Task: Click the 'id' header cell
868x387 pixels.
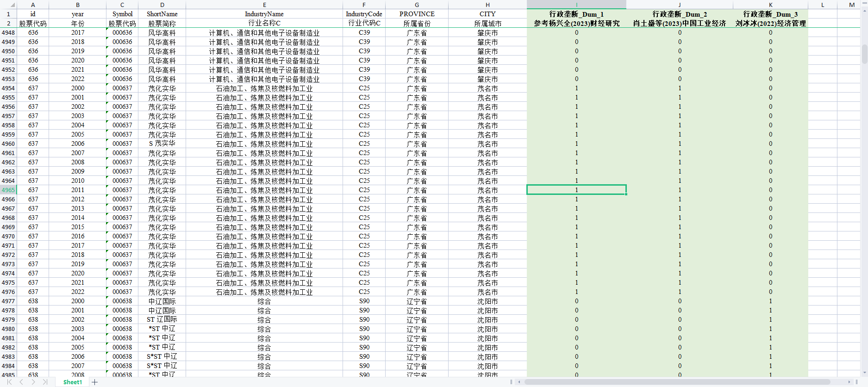Action: pos(33,14)
